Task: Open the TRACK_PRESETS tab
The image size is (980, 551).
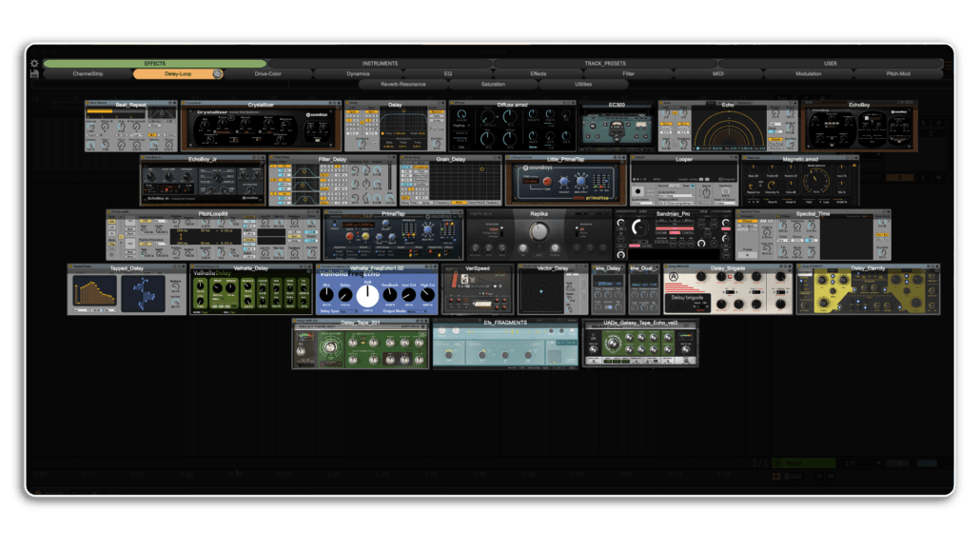Action: point(605,64)
